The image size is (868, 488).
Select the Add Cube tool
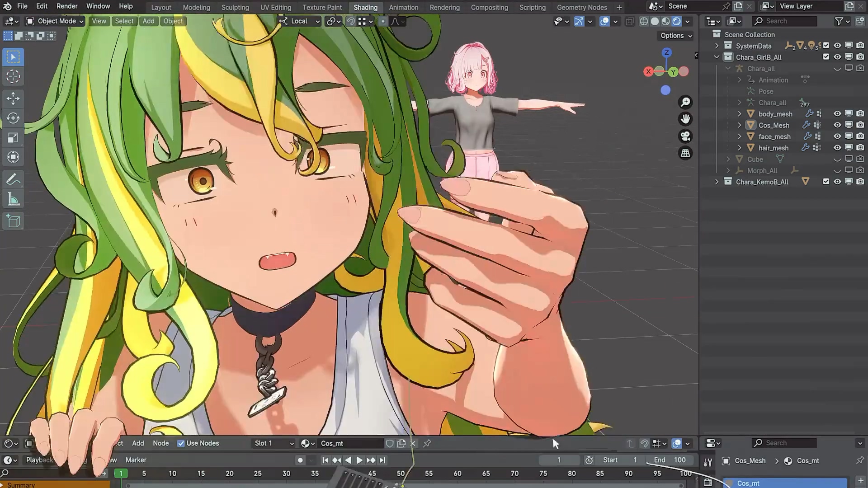pos(13,221)
